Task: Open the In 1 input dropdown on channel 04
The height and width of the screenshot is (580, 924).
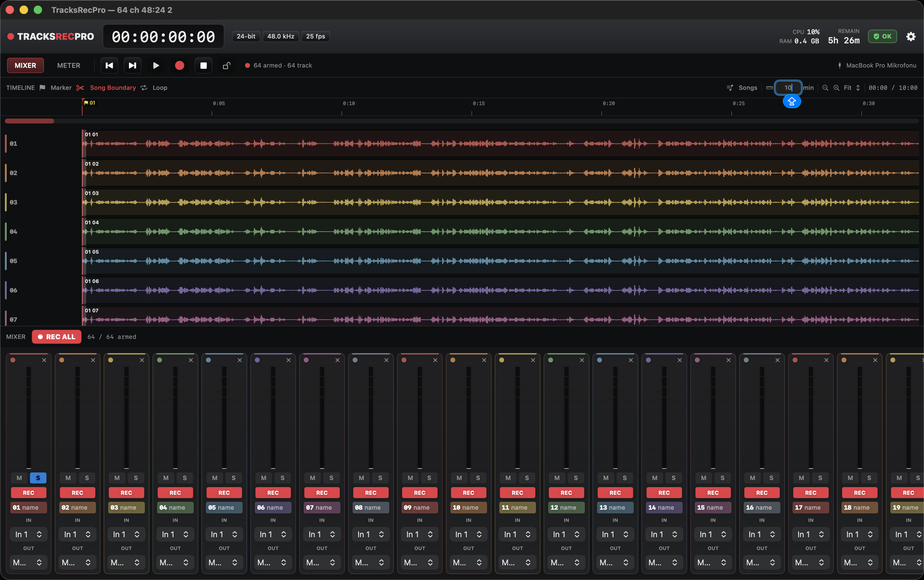Action: pos(175,534)
